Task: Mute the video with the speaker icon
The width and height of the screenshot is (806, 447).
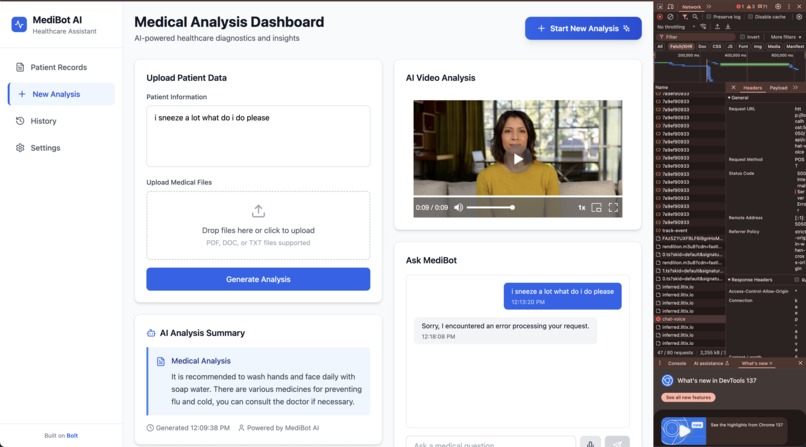Action: click(x=458, y=208)
